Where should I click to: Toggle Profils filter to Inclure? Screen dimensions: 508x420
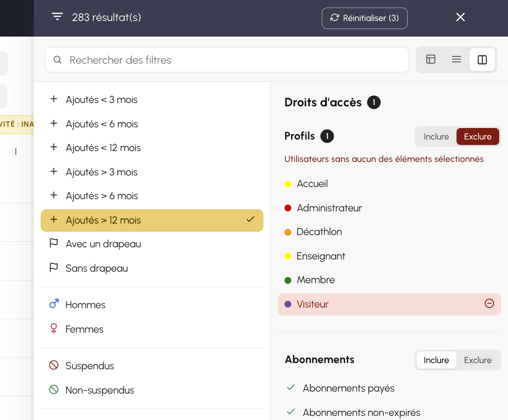pyautogui.click(x=436, y=136)
